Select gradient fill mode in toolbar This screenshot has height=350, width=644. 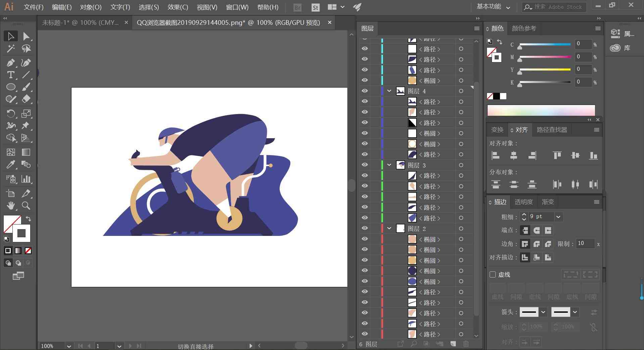[18, 251]
